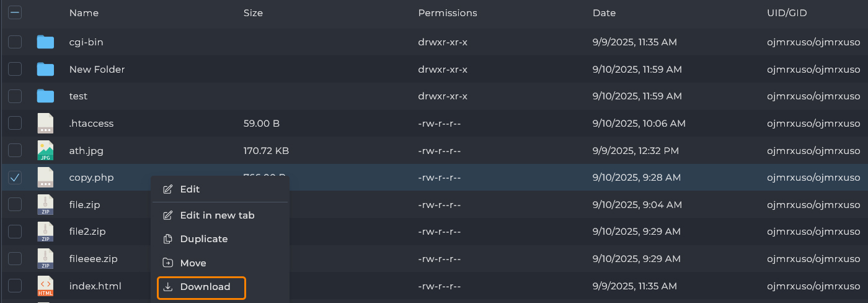Select the checkbox beside cgi-bin

pyautogui.click(x=15, y=42)
